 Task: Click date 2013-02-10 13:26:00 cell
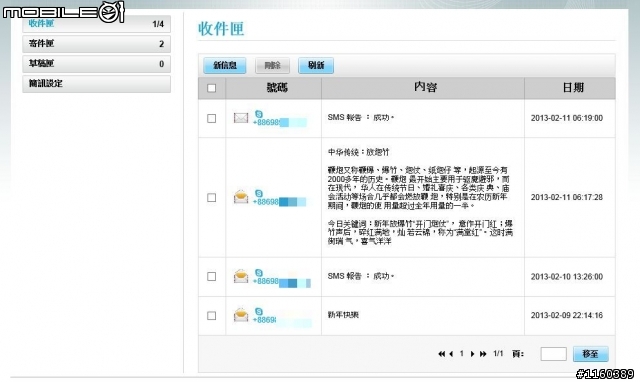point(567,277)
